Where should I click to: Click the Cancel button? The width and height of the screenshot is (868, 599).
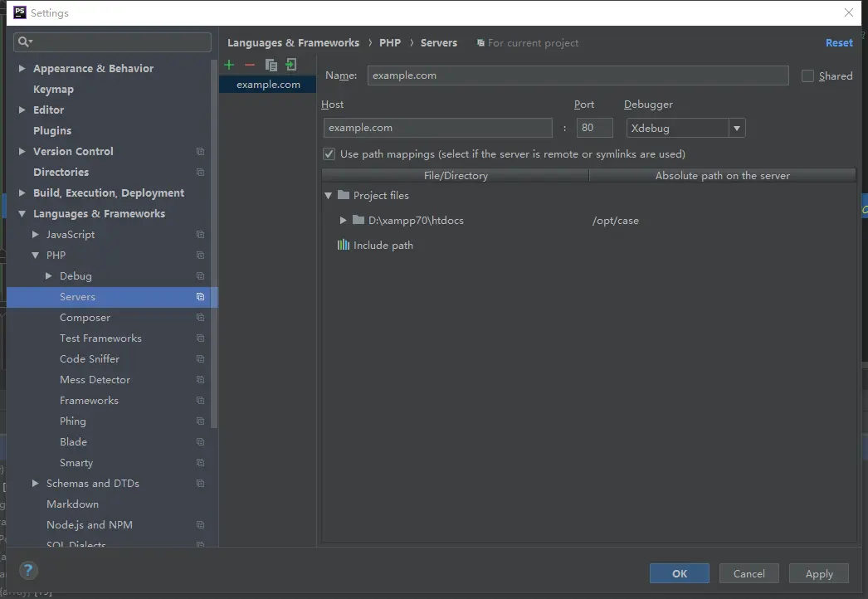click(x=749, y=573)
